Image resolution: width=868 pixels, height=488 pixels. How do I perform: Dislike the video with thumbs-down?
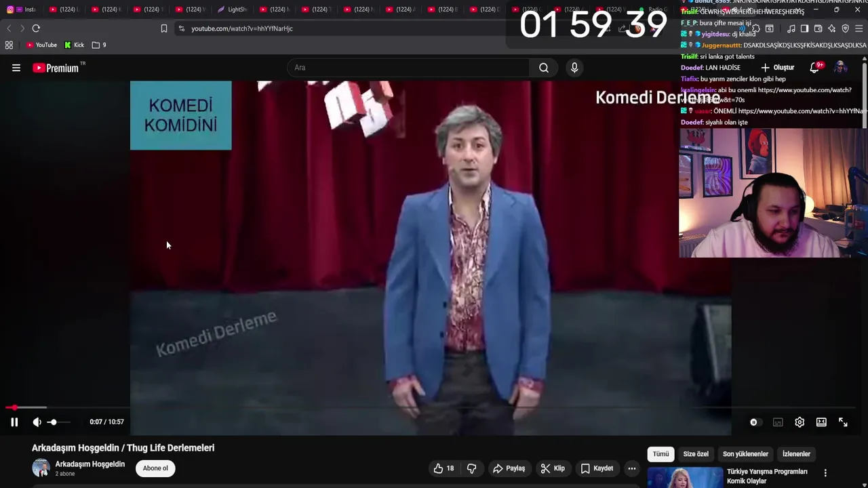(471, 468)
